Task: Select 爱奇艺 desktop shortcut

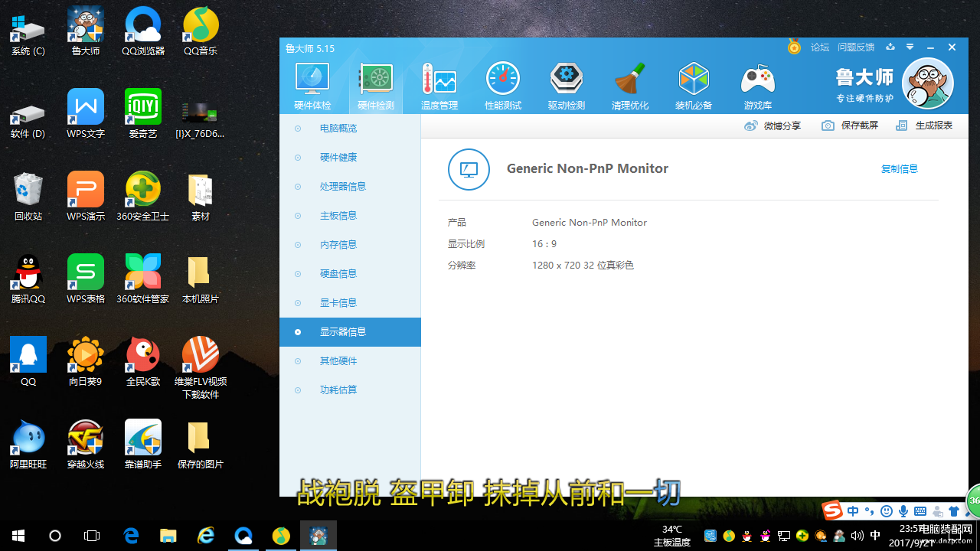Action: 143,115
